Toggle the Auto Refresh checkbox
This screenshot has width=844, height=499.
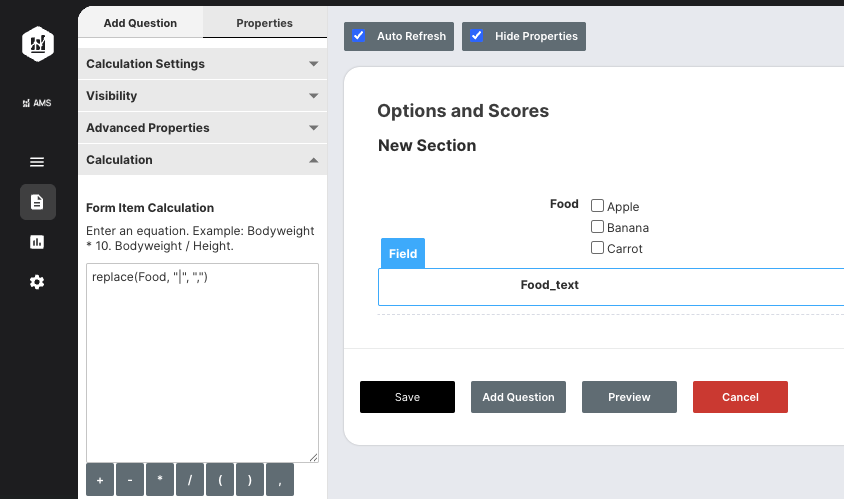coord(358,36)
